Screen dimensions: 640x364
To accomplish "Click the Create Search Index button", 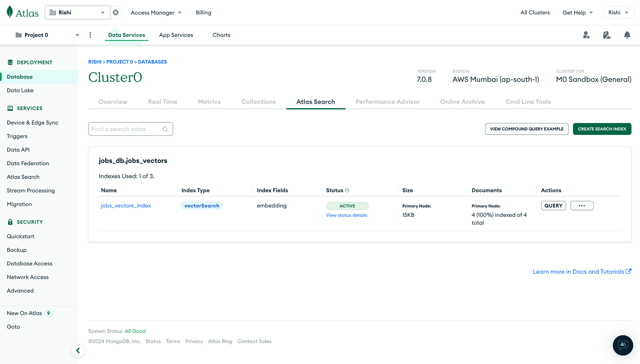I will pyautogui.click(x=602, y=129).
